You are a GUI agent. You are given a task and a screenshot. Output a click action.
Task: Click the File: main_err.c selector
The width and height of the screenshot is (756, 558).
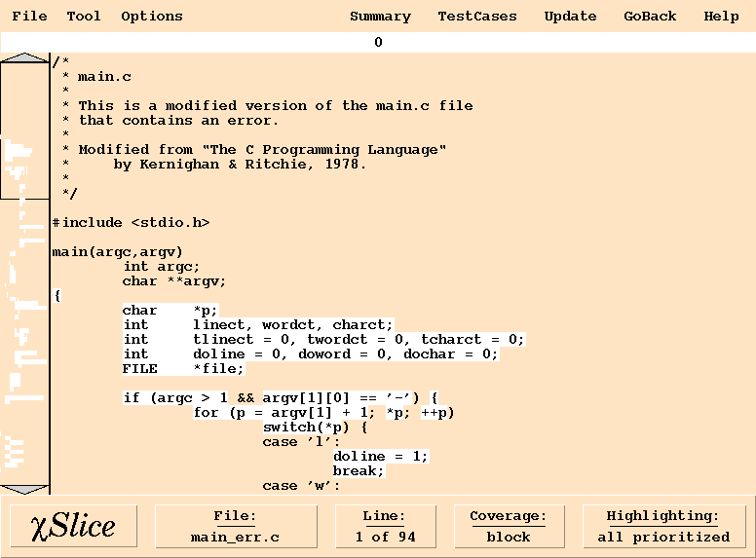click(x=236, y=526)
